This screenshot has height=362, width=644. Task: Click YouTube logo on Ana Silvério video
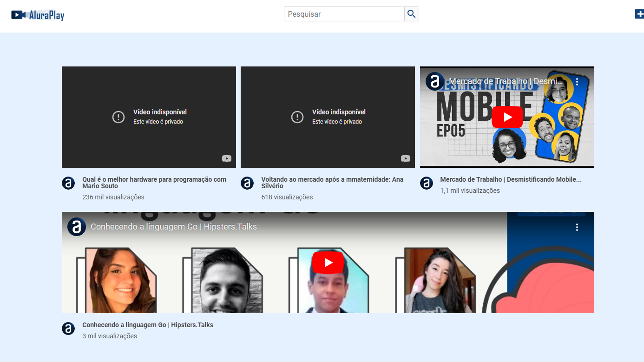pos(405,158)
